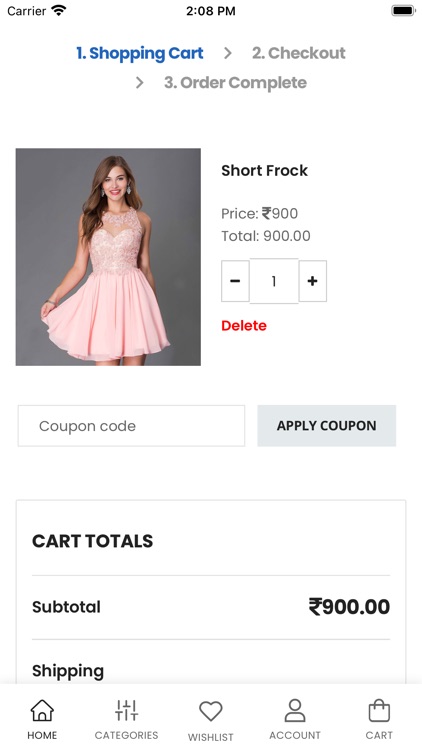Tap the battery icon in status bar
Viewport: 422px width, 750px height.
(403, 11)
